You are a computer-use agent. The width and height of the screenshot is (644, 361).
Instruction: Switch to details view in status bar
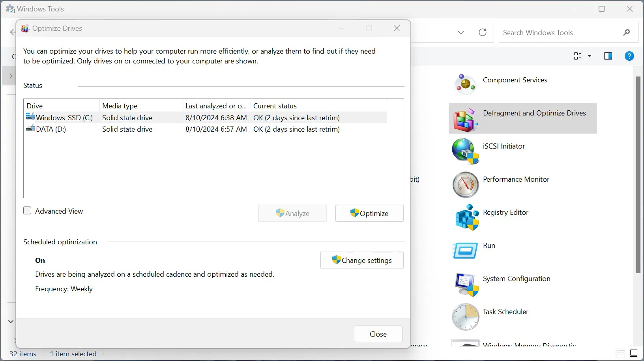pos(620,354)
